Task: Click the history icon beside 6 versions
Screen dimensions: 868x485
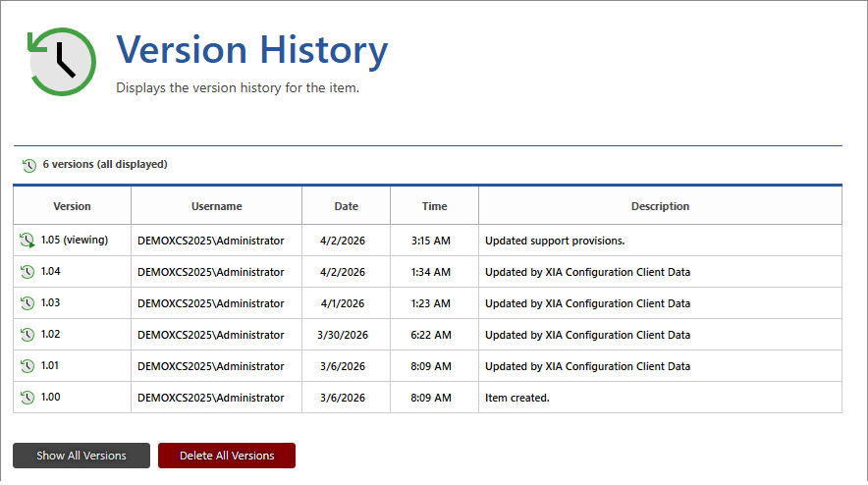Action: pos(28,165)
